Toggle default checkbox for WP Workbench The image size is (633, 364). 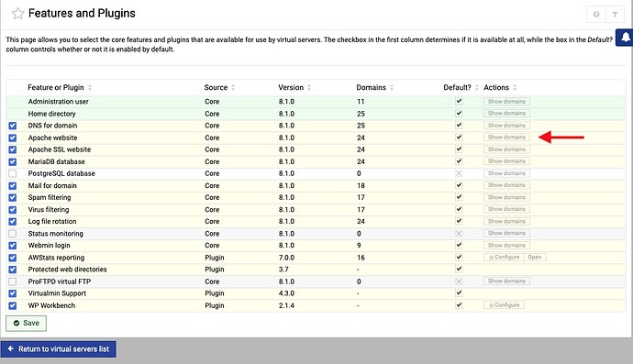point(459,304)
